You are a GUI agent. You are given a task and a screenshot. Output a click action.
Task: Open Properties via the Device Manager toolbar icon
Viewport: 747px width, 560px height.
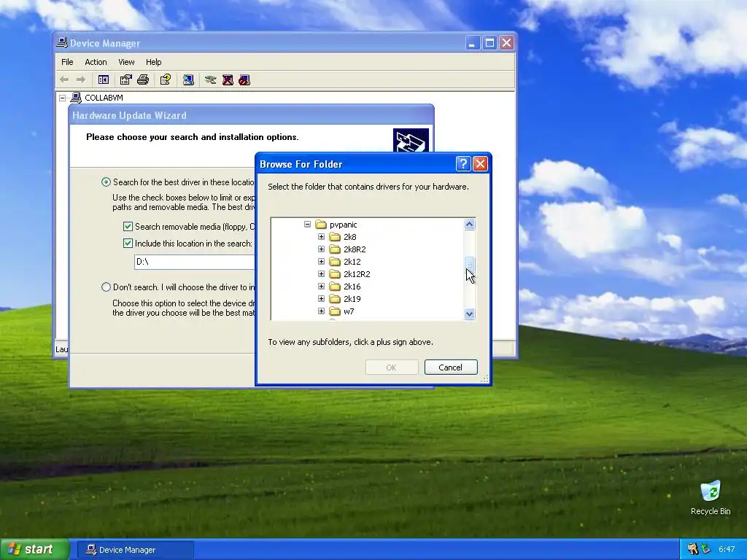(125, 80)
